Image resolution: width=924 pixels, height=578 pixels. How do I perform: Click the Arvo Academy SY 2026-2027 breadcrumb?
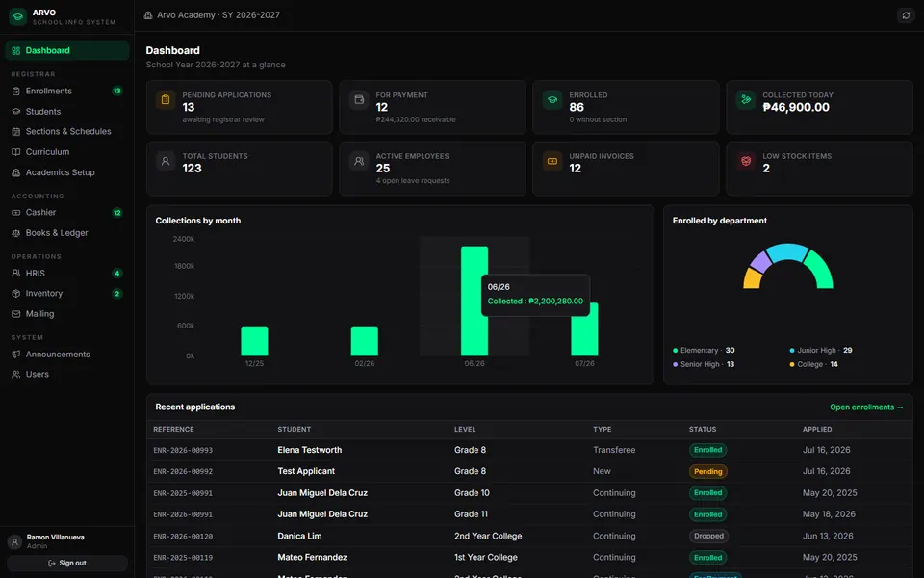(212, 15)
